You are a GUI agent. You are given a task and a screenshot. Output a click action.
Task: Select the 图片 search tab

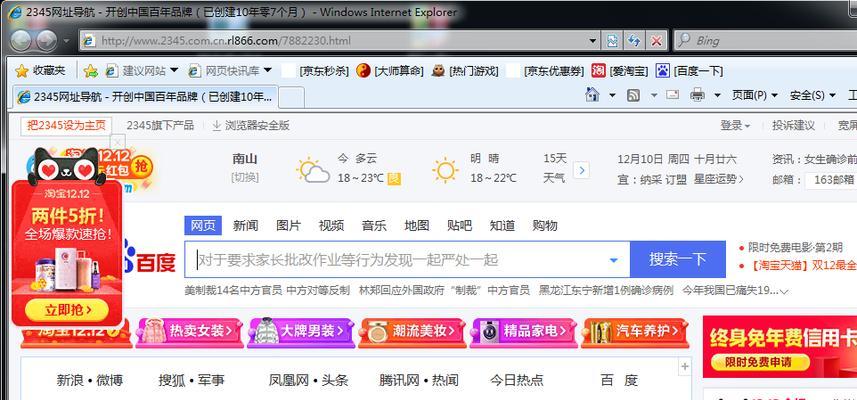[289, 225]
